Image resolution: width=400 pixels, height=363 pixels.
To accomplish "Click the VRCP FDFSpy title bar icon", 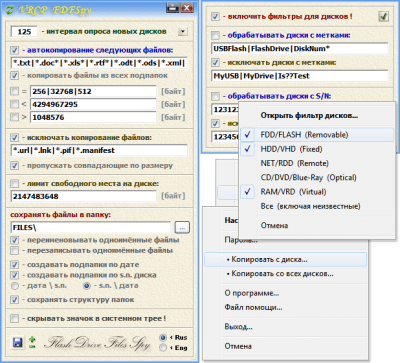I will click(x=10, y=10).
